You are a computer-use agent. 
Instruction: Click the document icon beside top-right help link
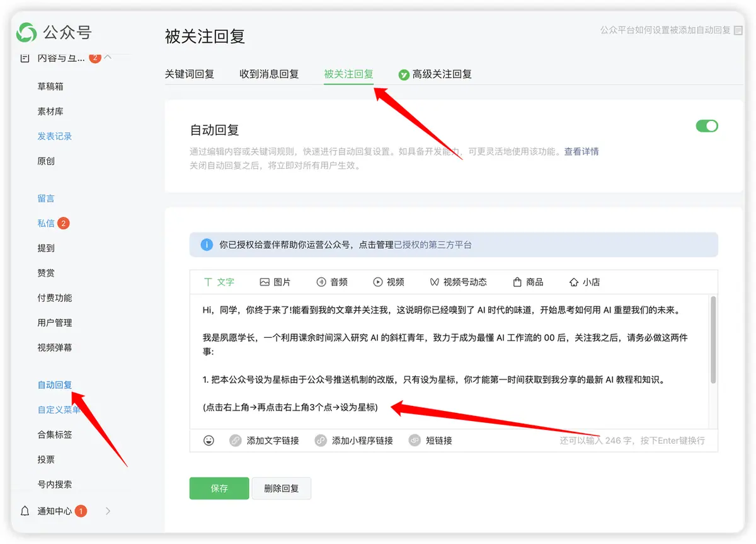point(738,30)
